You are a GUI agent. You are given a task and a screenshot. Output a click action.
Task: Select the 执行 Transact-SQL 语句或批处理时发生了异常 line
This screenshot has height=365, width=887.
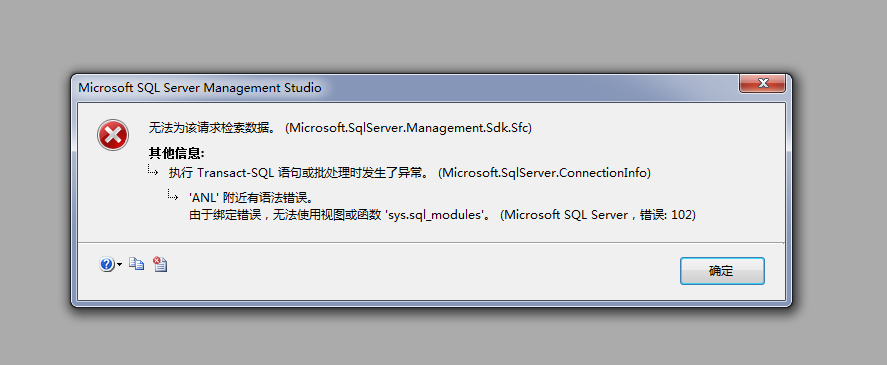[299, 173]
